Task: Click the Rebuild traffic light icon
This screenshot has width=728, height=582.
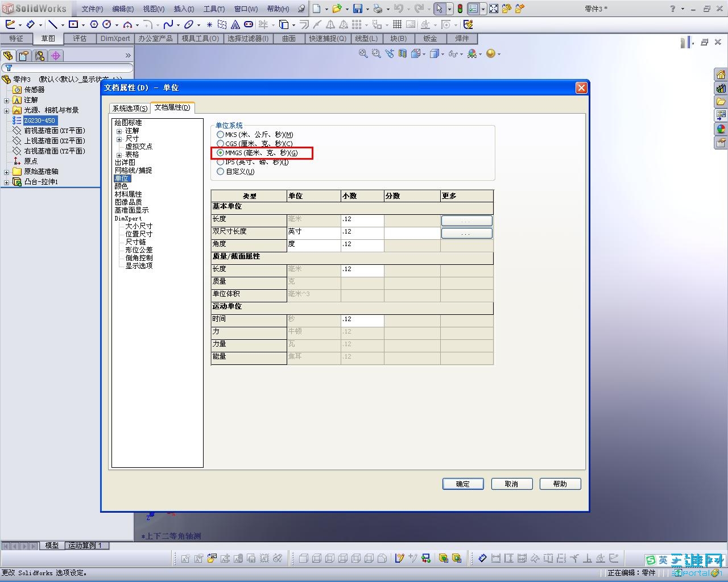Action: point(460,9)
